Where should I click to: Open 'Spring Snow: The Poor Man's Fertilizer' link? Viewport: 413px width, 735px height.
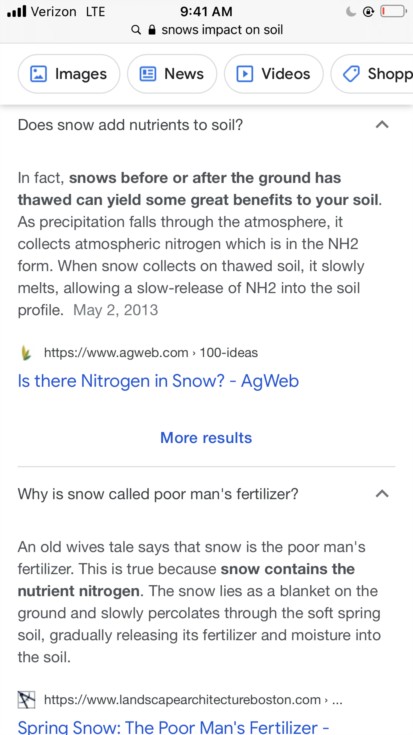(x=174, y=727)
